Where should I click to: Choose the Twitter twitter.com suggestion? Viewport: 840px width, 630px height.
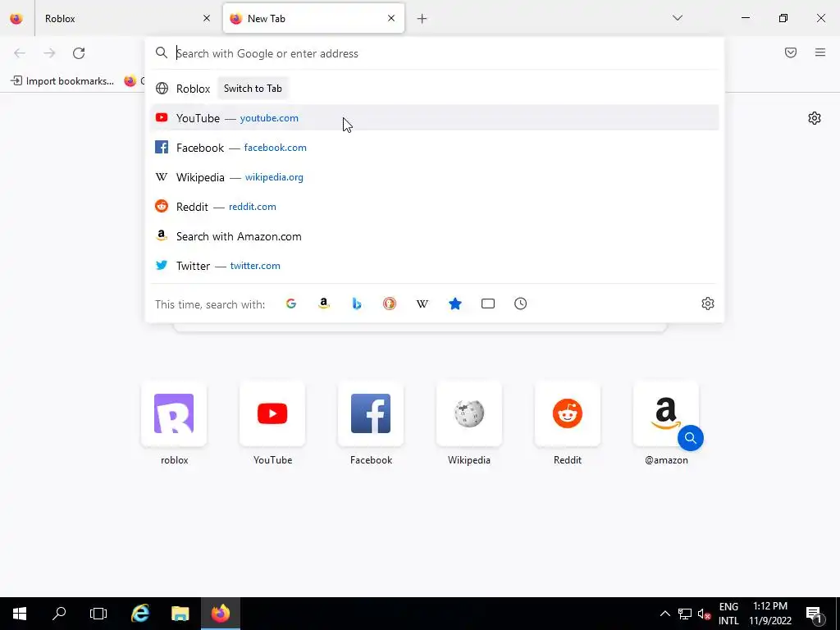tap(434, 266)
